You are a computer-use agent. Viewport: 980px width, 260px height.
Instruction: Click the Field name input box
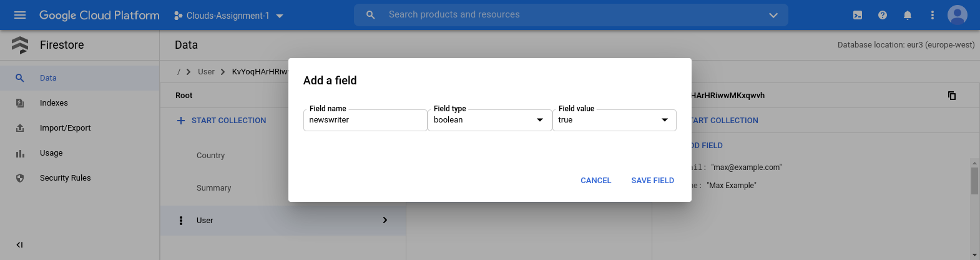[365, 120]
